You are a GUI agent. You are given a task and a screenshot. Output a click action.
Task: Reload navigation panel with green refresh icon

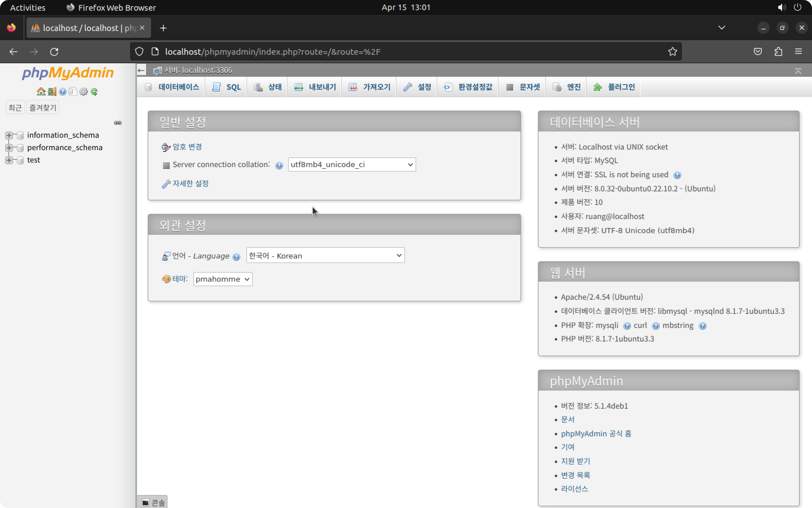click(x=94, y=91)
